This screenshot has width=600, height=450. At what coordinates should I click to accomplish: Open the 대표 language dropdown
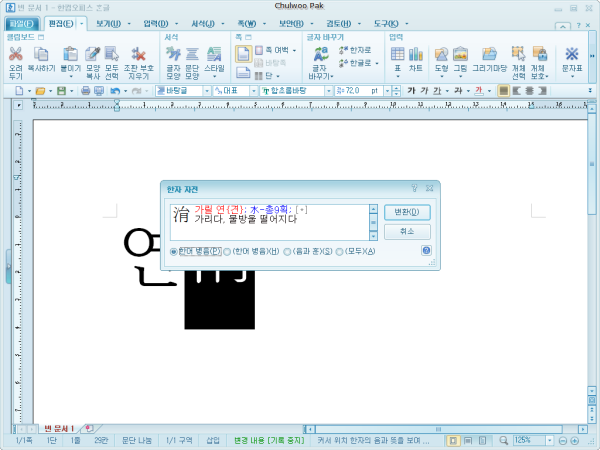(x=254, y=91)
